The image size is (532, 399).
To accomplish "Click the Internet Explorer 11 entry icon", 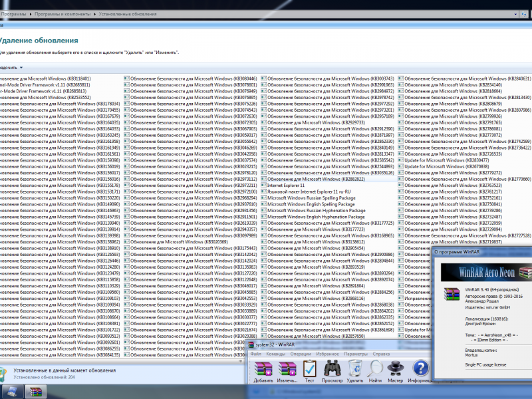I will [263, 186].
